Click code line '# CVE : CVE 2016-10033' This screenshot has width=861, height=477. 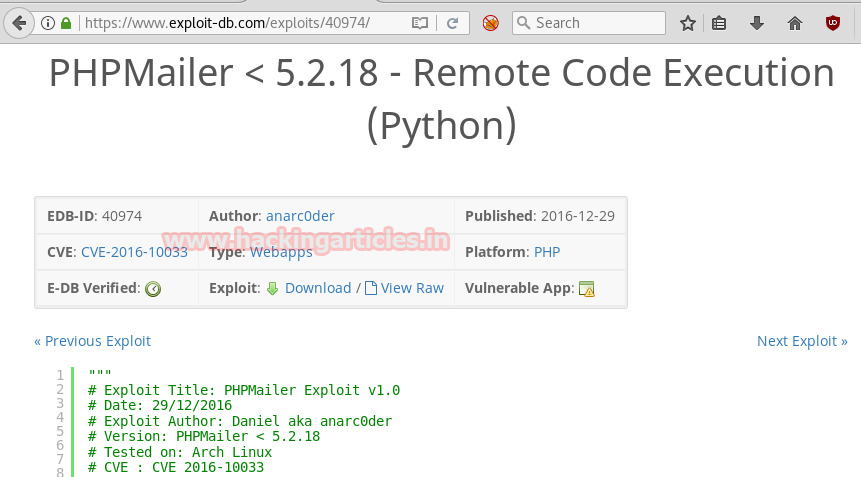pyautogui.click(x=176, y=468)
